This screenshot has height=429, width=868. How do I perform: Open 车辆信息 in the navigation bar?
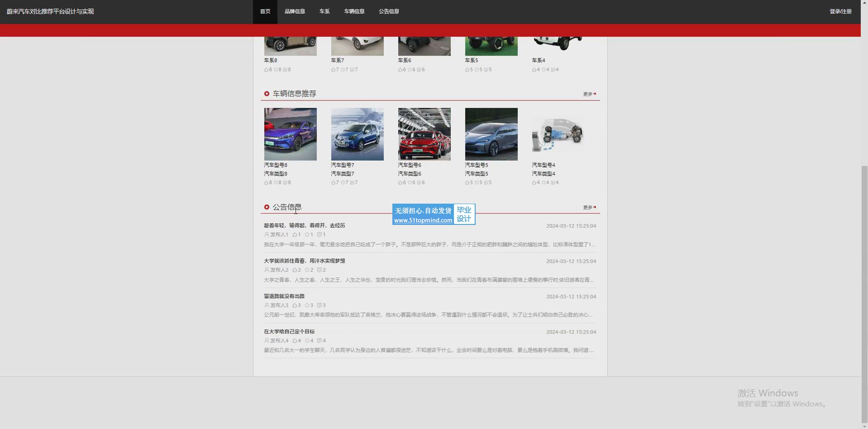(x=354, y=11)
